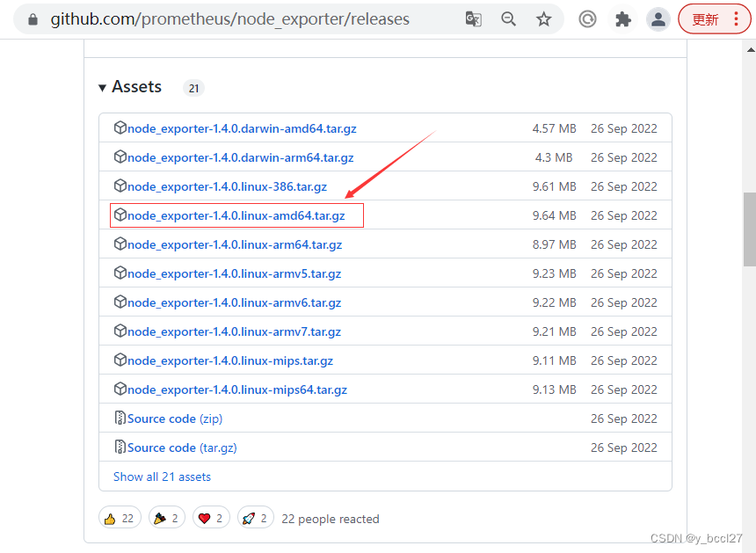Viewport: 756px width, 553px height.
Task: Bookmark this page with star icon
Action: point(544,19)
